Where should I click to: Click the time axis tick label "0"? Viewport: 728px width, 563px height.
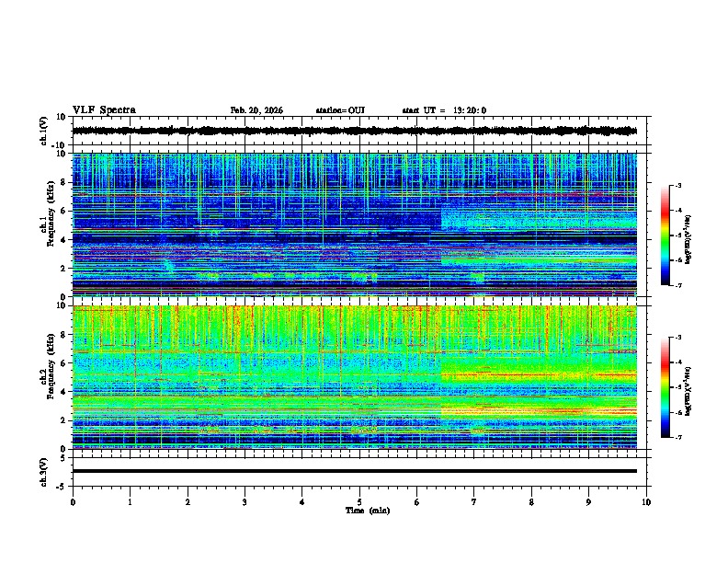click(x=73, y=502)
